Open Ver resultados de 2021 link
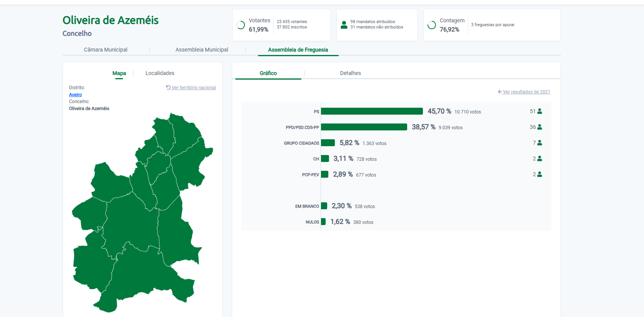The image size is (644, 317). 526,92
